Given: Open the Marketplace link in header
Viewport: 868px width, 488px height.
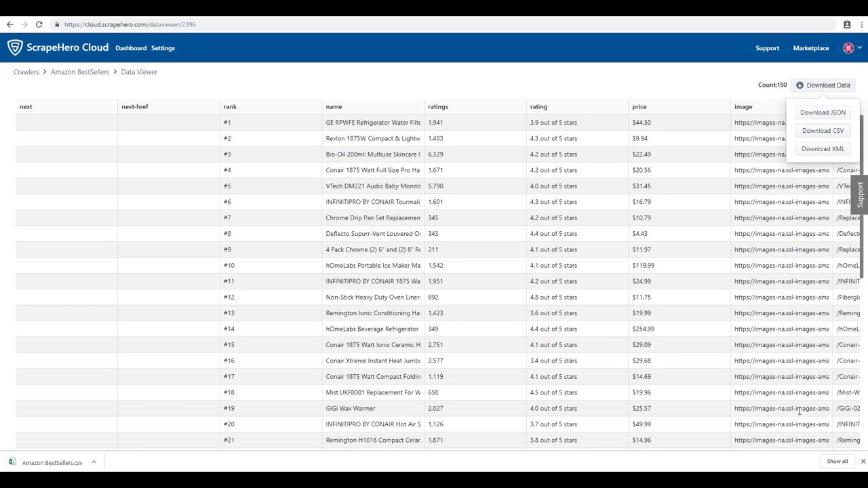Looking at the screenshot, I should 811,48.
